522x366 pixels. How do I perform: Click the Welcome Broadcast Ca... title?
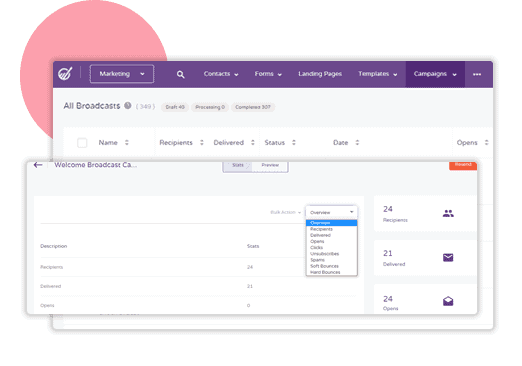tap(96, 165)
